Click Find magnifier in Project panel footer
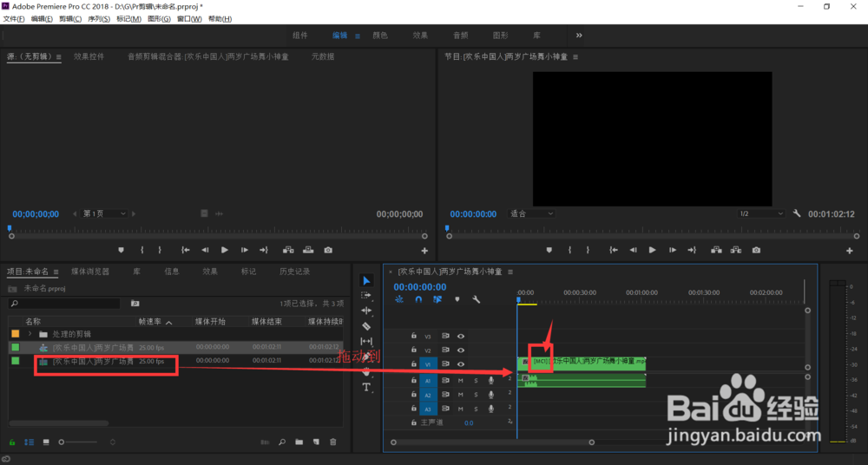This screenshot has width=868, height=465. pyautogui.click(x=282, y=442)
